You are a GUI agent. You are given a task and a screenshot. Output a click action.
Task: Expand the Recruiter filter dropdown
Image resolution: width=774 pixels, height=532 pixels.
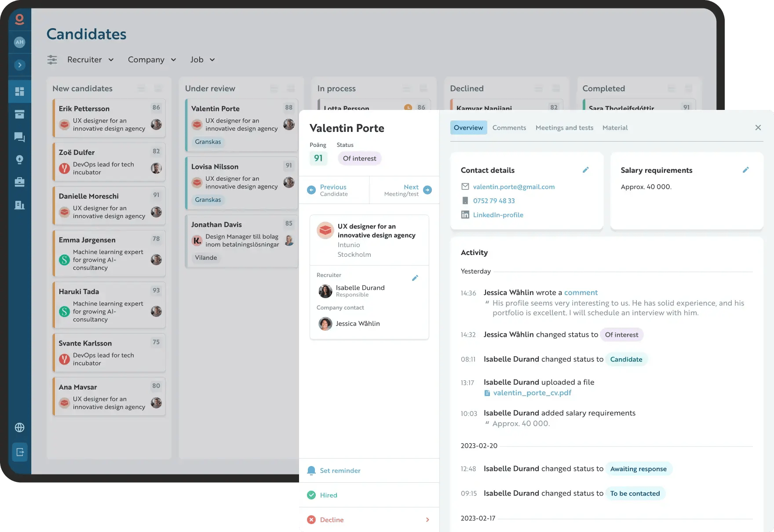(90, 60)
